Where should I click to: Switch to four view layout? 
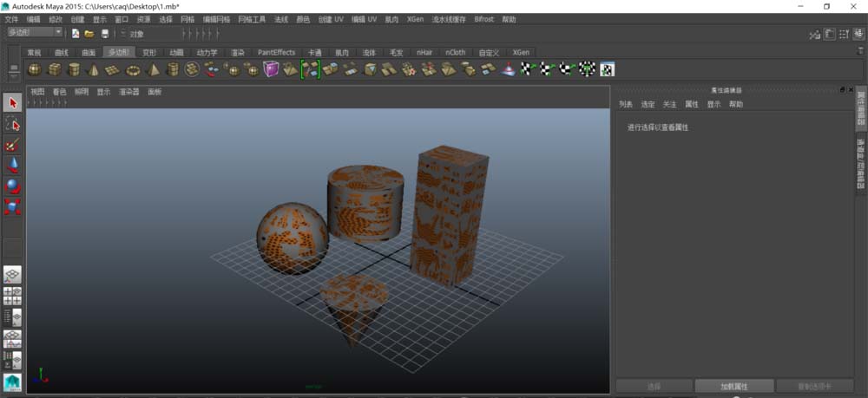tap(13, 297)
